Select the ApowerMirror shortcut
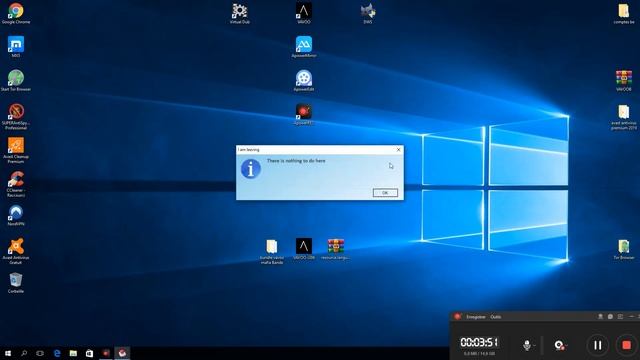640x360 pixels. coord(304,47)
